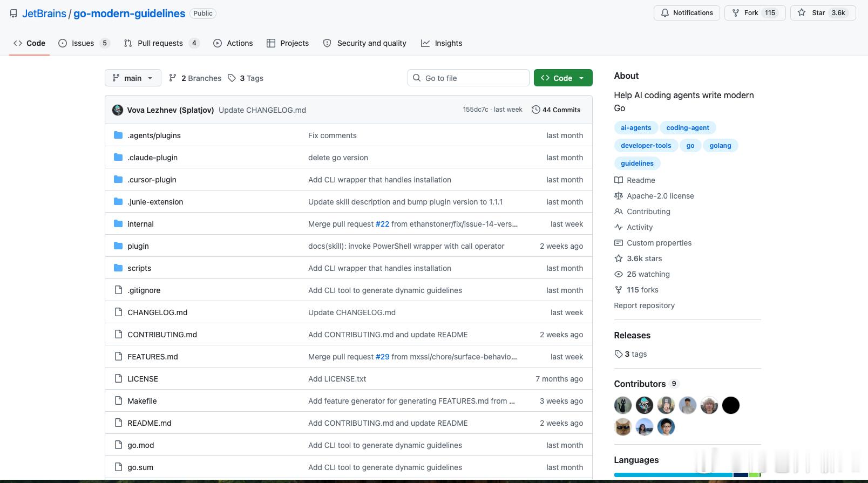Click the .gitignore file icon
The image size is (868, 483).
pos(118,290)
